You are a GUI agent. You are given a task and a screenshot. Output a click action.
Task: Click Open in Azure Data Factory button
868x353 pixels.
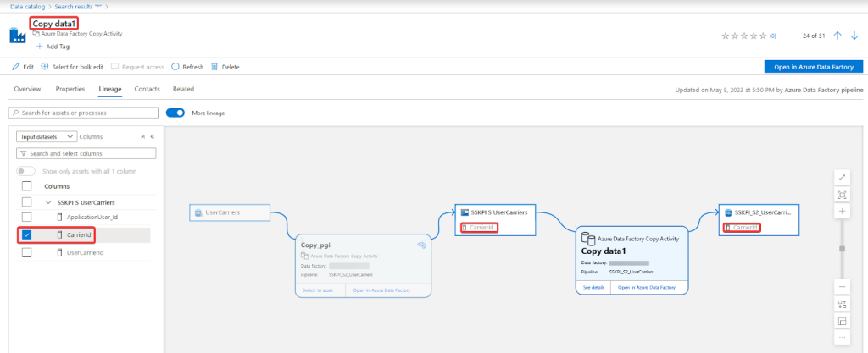tap(812, 67)
